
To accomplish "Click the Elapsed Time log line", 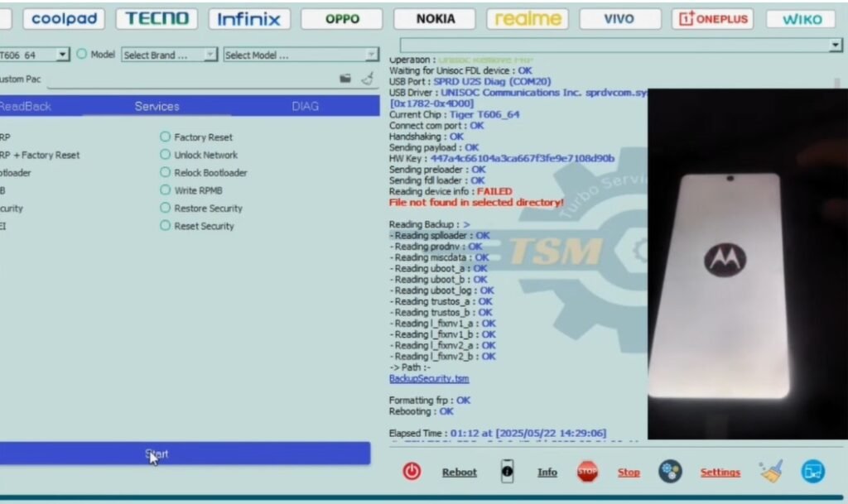I will tap(498, 433).
